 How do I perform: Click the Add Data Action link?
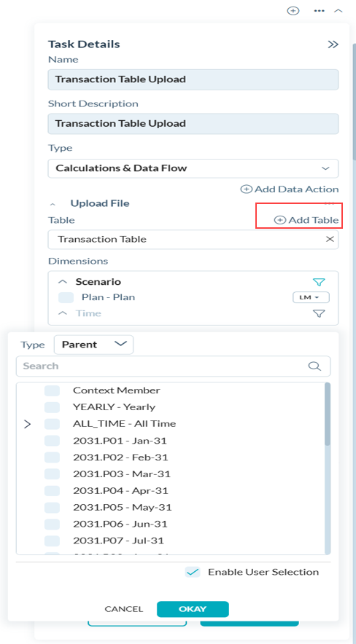tap(290, 189)
